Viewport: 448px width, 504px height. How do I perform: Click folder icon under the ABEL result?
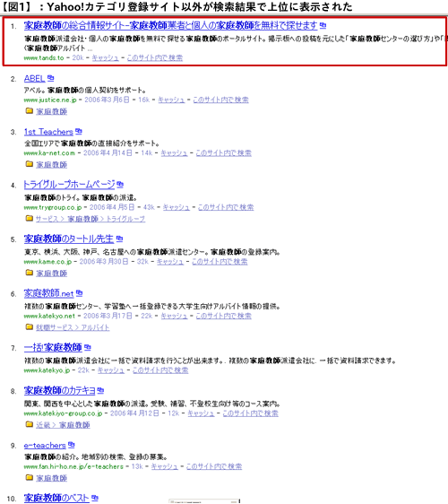click(x=30, y=111)
